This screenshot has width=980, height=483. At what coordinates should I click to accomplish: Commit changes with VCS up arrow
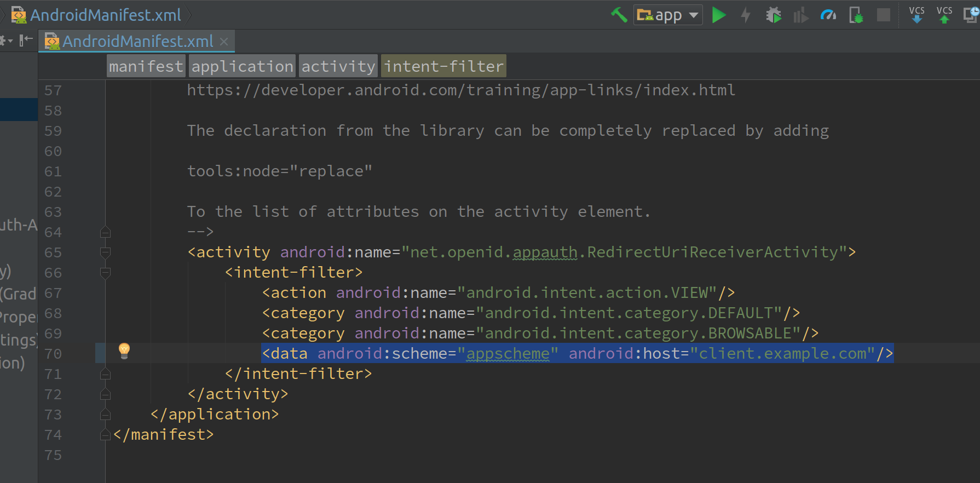tap(944, 15)
